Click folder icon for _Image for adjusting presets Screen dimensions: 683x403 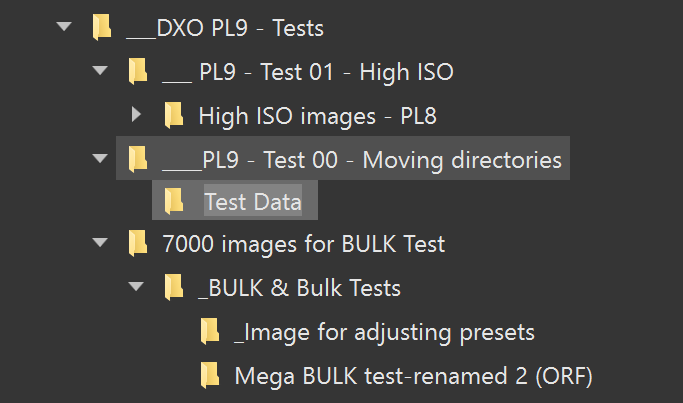(x=210, y=331)
